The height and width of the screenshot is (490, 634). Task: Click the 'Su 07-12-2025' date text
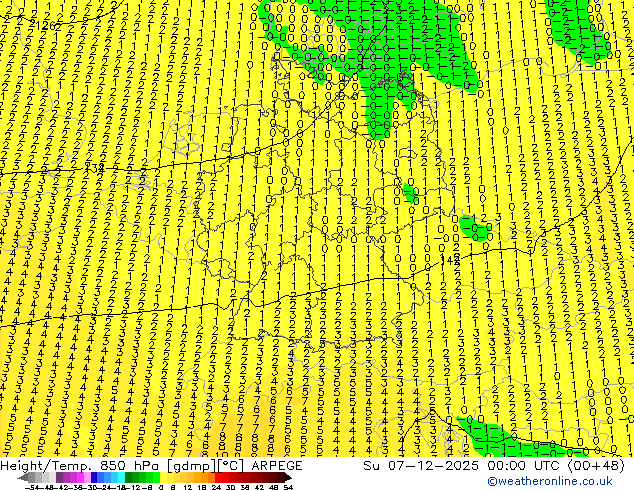pyautogui.click(x=423, y=466)
